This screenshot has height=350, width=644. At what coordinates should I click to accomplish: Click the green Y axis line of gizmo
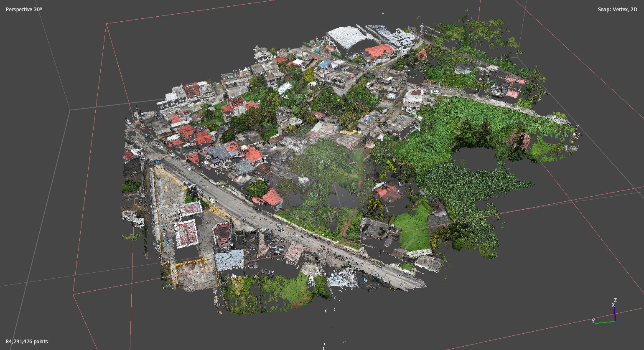(604, 322)
